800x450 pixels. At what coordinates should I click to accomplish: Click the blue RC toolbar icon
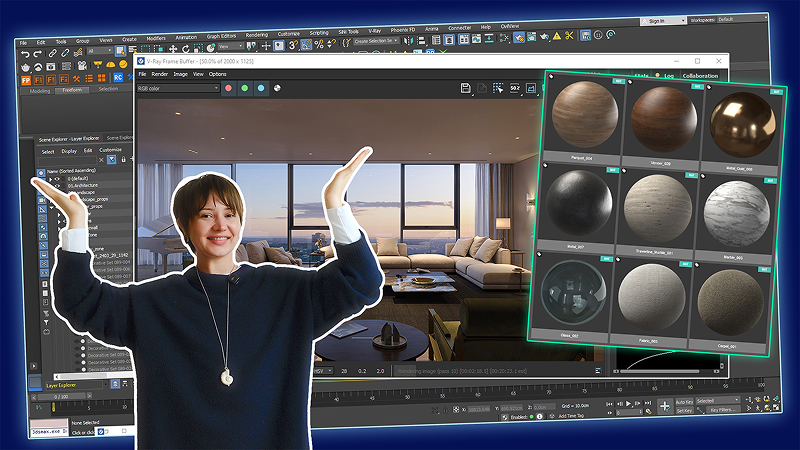coord(118,77)
